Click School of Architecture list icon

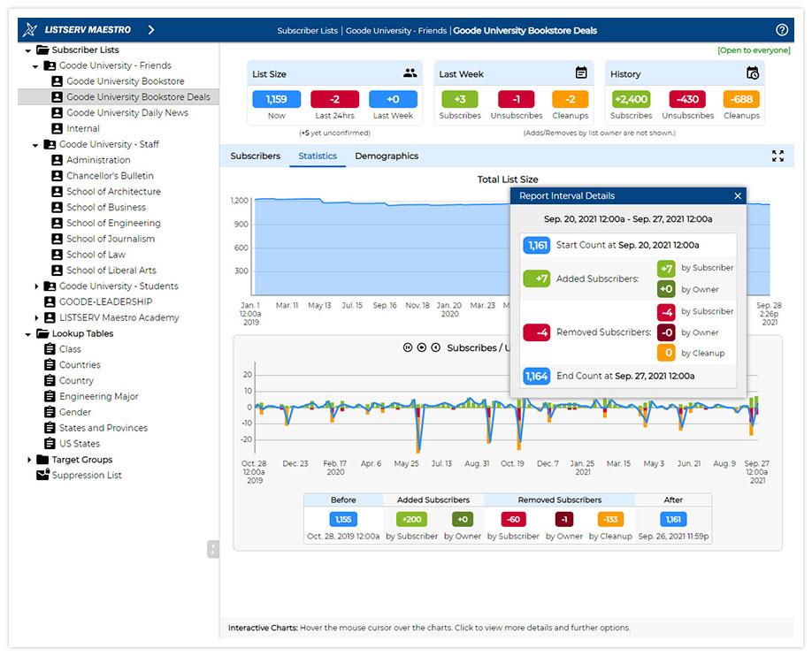(57, 192)
